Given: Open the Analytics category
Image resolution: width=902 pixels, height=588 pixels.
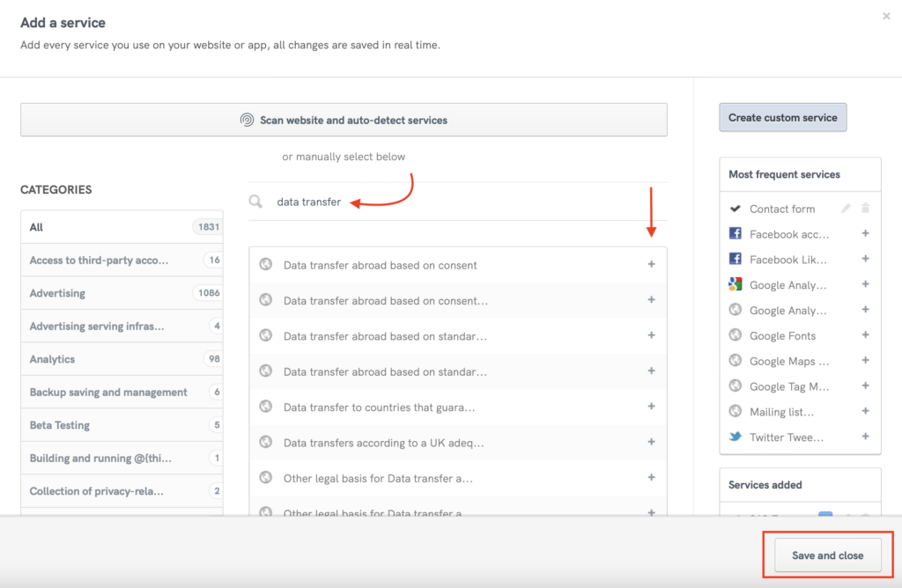Looking at the screenshot, I should [x=122, y=359].
